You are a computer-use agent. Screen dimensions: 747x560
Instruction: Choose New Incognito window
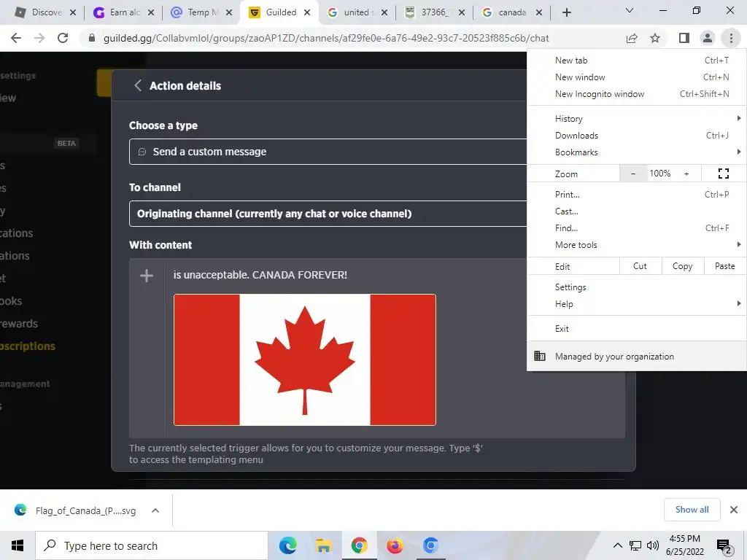tap(636, 94)
